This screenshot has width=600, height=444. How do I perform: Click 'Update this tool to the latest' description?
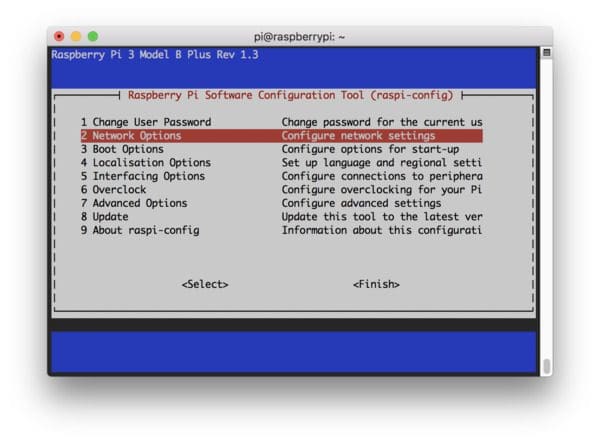pyautogui.click(x=382, y=217)
